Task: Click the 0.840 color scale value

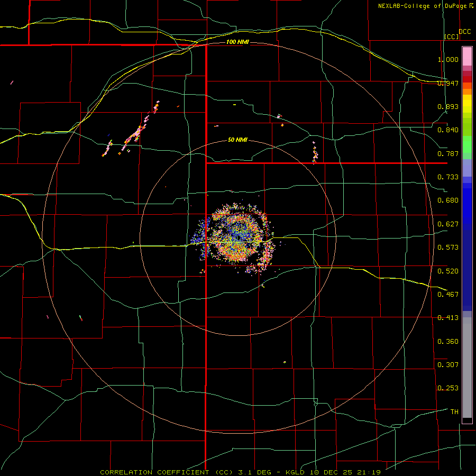Action: click(448, 130)
